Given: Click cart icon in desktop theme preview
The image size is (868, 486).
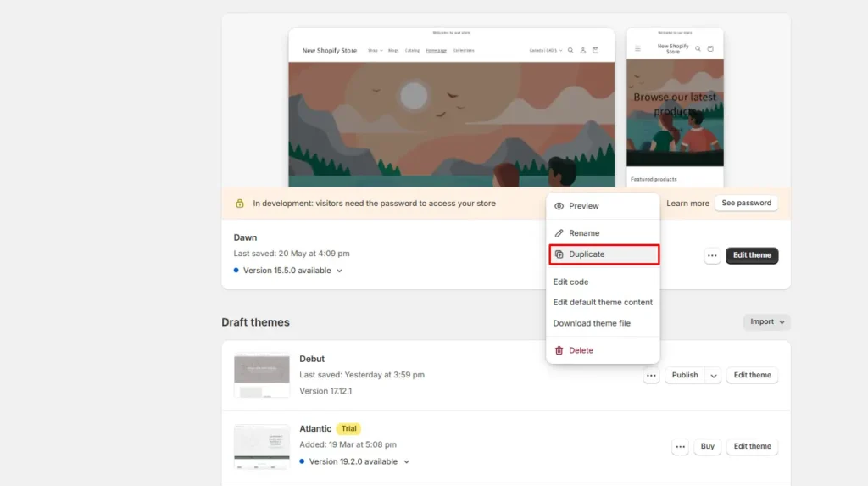Looking at the screenshot, I should [596, 50].
